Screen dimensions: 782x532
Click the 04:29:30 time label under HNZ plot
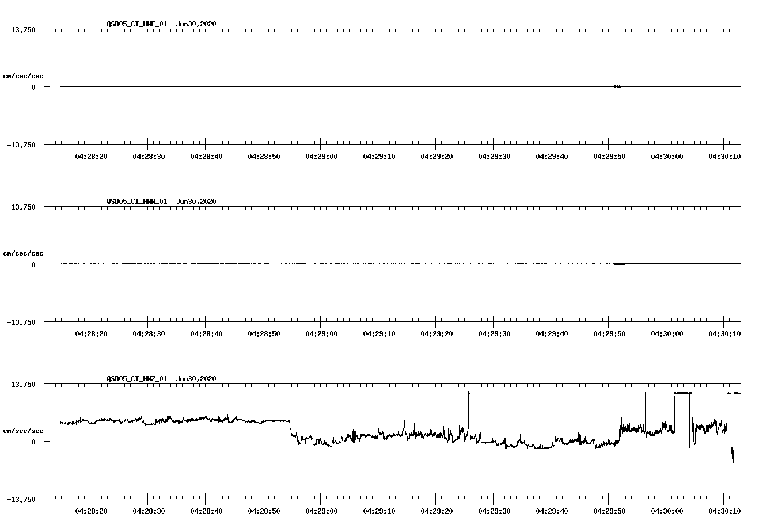(494, 511)
